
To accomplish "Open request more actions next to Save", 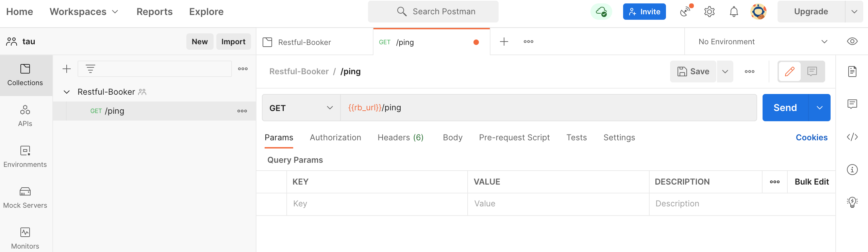I will point(750,72).
